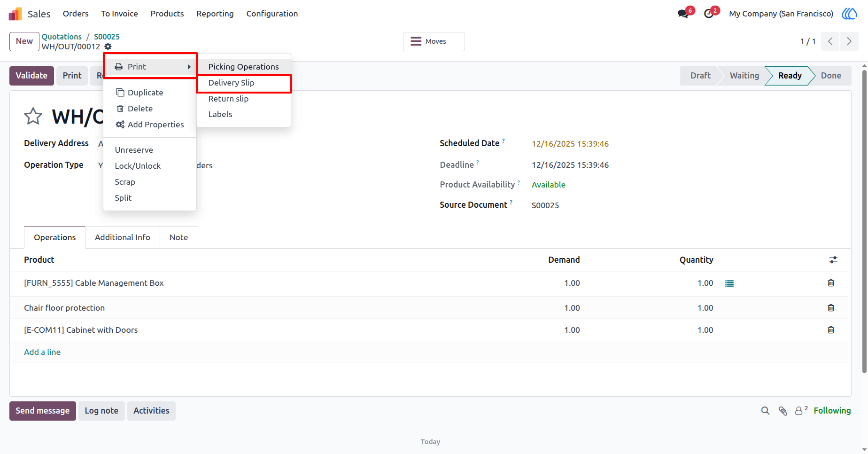Select Scrap from action menu

coord(150,182)
